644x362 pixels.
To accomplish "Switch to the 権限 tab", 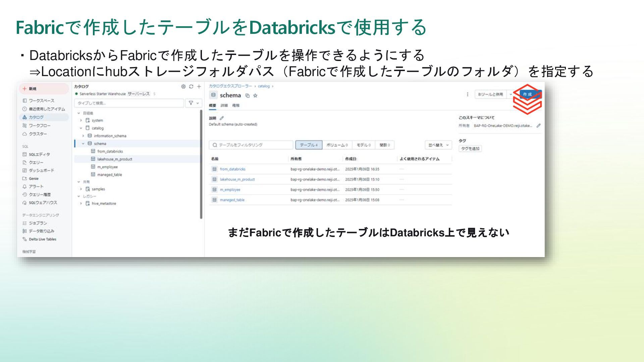I will click(x=236, y=106).
